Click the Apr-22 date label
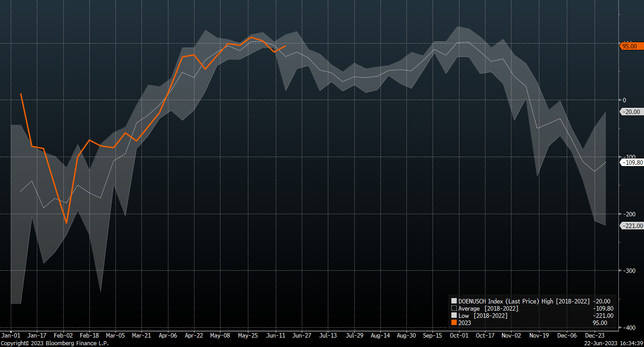The height and width of the screenshot is (347, 644). coord(194,335)
